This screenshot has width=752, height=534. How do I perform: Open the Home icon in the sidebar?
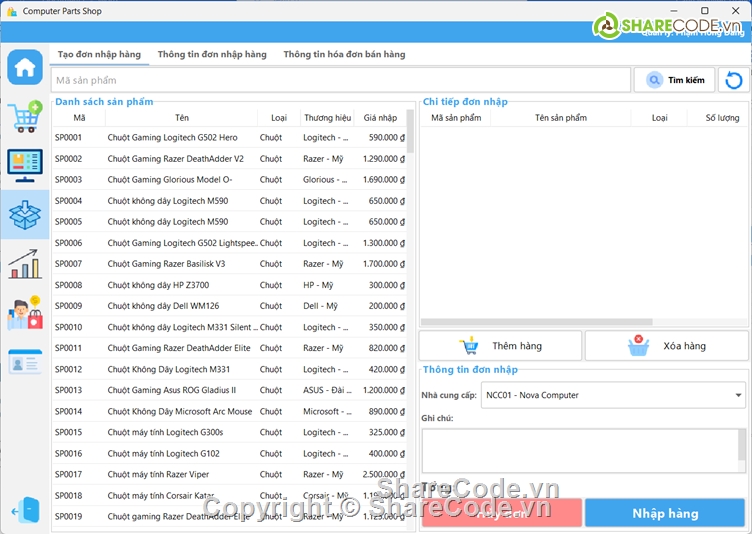[x=25, y=67]
